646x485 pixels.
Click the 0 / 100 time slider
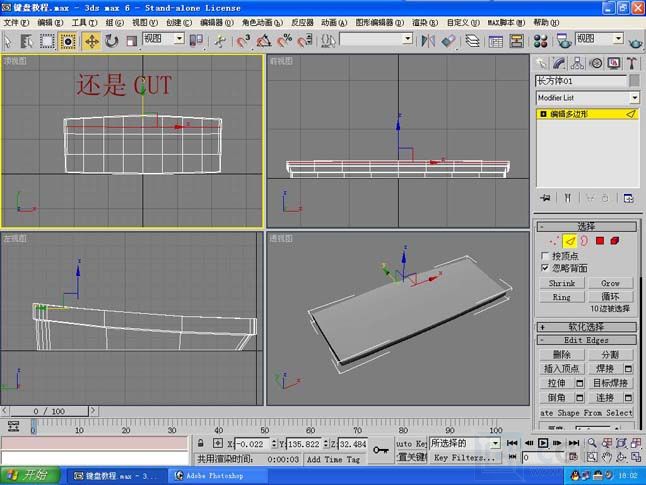51,411
